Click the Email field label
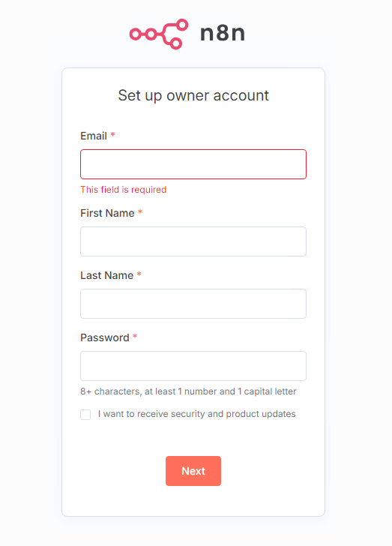392x546 pixels. 93,136
